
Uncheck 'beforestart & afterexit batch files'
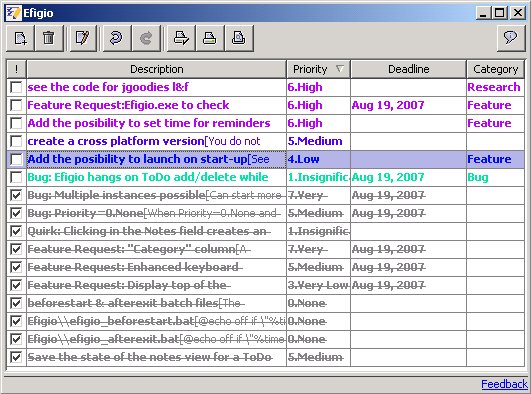pyautogui.click(x=16, y=303)
